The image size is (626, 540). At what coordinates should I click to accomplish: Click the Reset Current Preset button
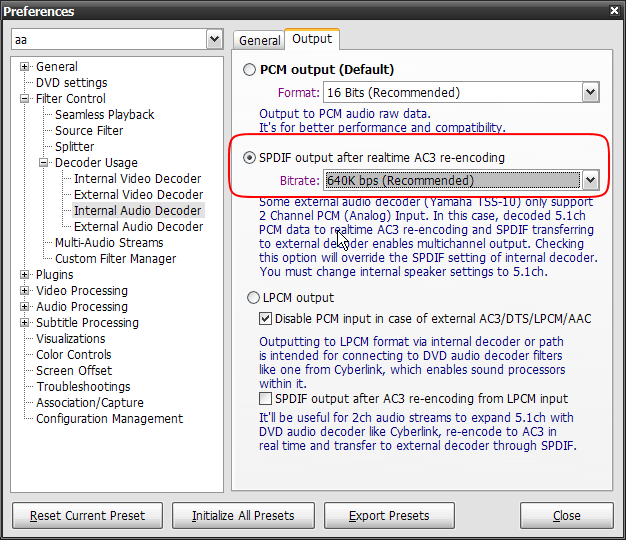click(87, 516)
